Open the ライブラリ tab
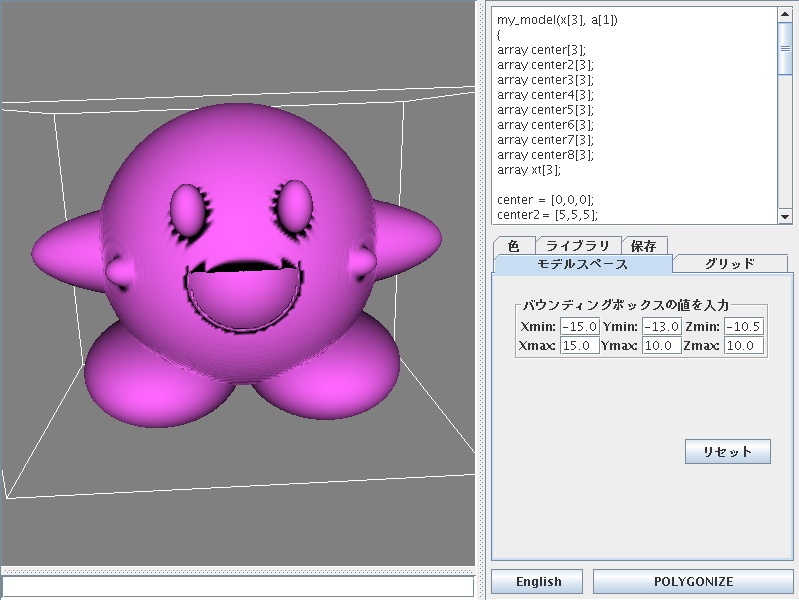 tap(578, 246)
